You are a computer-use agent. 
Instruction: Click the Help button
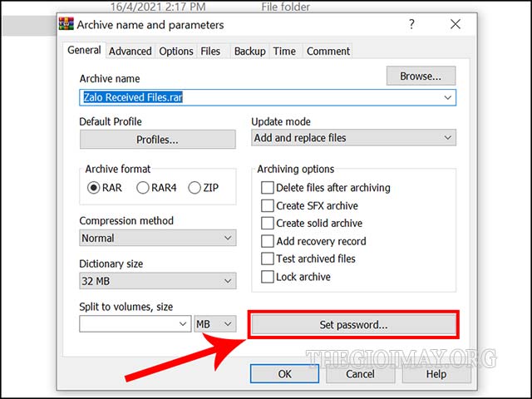tap(436, 374)
